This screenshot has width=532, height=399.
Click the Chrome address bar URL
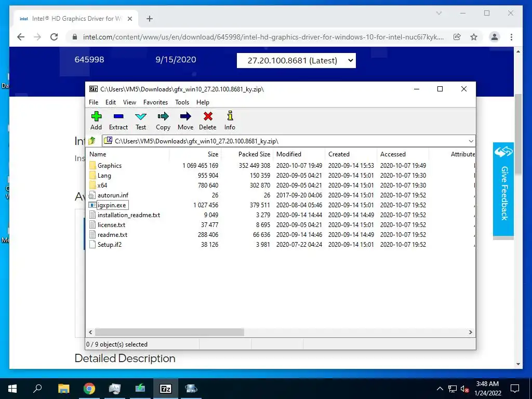pyautogui.click(x=263, y=37)
